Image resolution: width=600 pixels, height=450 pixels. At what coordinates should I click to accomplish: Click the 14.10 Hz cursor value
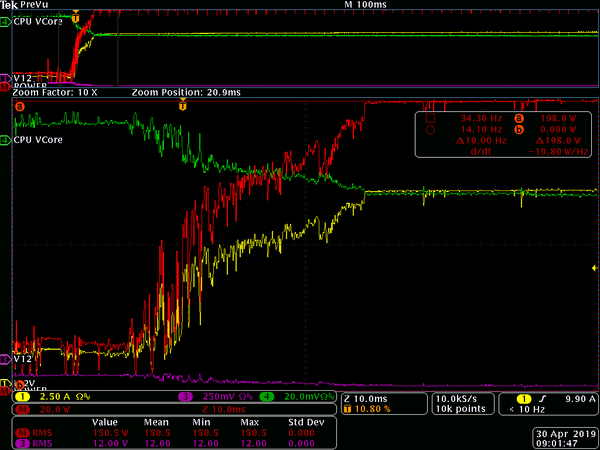point(481,129)
